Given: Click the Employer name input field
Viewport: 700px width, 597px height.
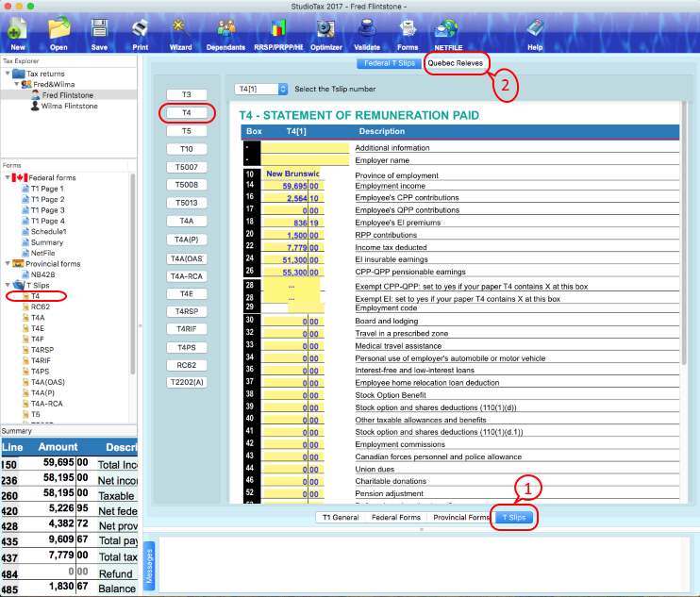Looking at the screenshot, I should (x=305, y=160).
